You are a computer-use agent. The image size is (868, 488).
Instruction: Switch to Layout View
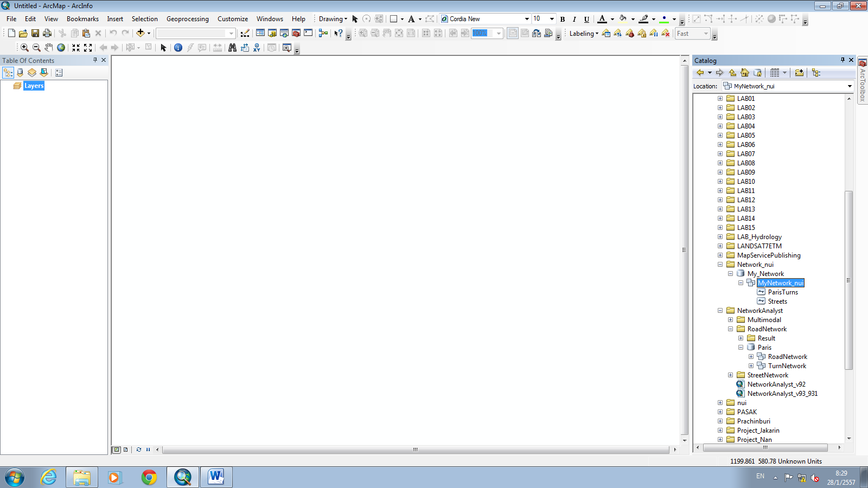(x=125, y=450)
